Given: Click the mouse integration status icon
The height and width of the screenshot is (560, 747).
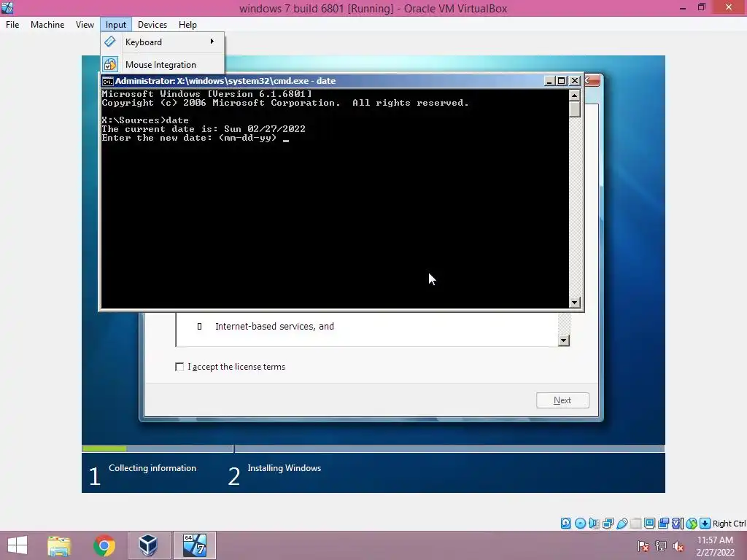Looking at the screenshot, I should pyautogui.click(x=692, y=524).
